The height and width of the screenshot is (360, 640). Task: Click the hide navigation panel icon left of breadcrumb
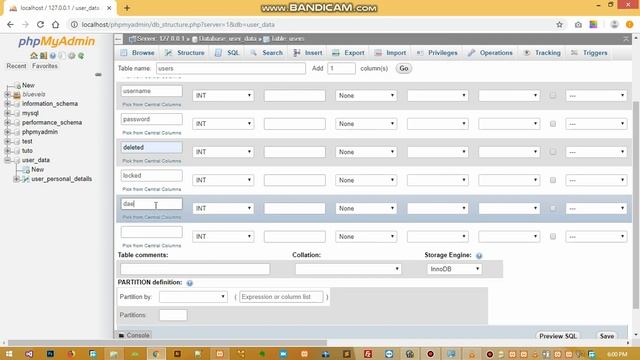118,39
